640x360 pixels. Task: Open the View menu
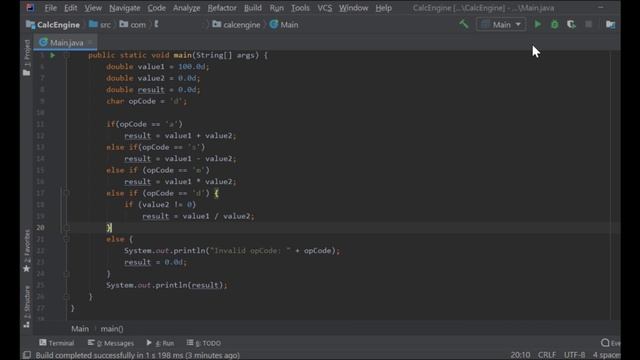93,8
